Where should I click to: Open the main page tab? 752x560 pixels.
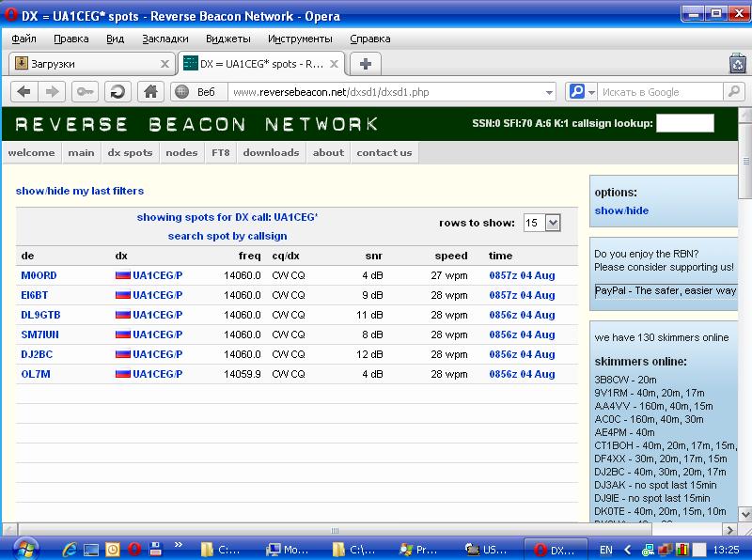[x=81, y=153]
